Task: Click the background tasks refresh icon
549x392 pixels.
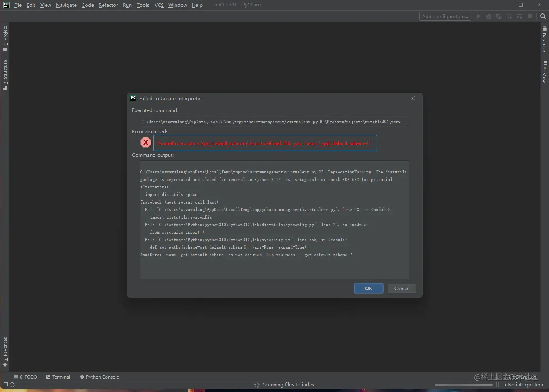Action: tap(12, 385)
